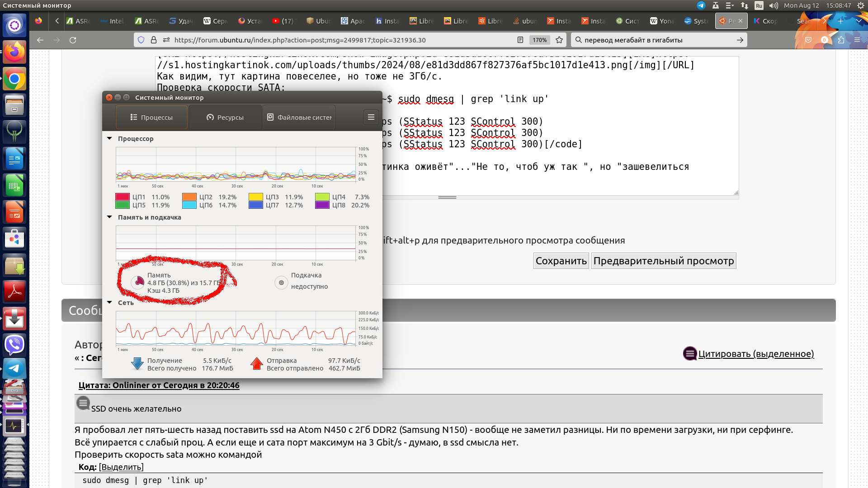Bookmark the page with the star icon

[x=559, y=40]
